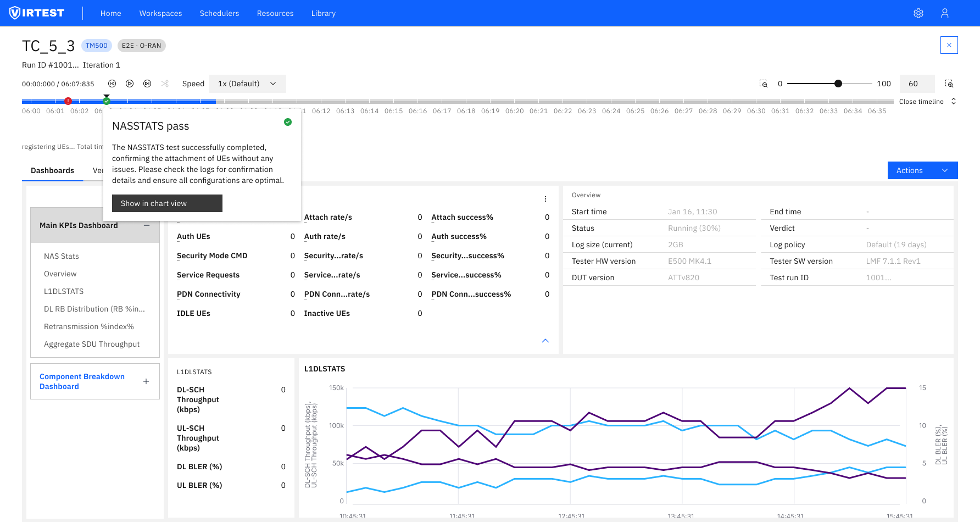Viewport: 980px width, 522px height.
Task: Expand the Component Breakdown Dashboard
Action: click(x=146, y=381)
